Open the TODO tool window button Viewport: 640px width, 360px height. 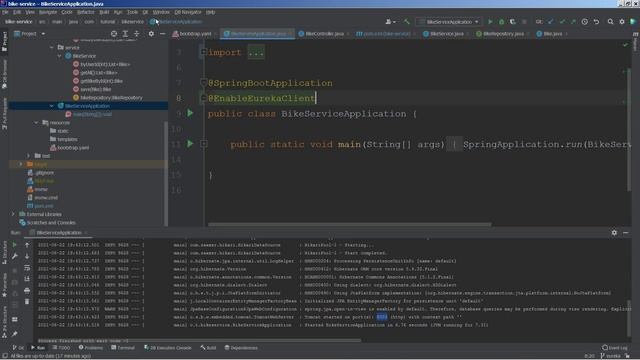click(62, 348)
